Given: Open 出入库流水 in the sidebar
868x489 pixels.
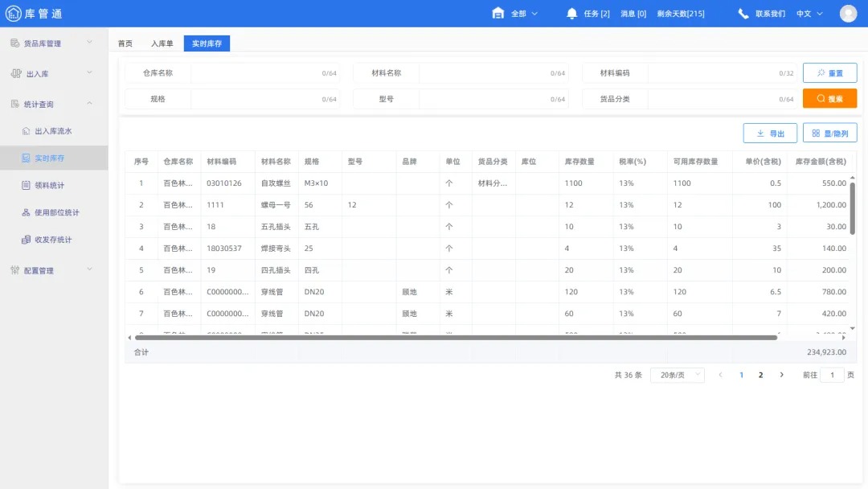Looking at the screenshot, I should [58, 131].
